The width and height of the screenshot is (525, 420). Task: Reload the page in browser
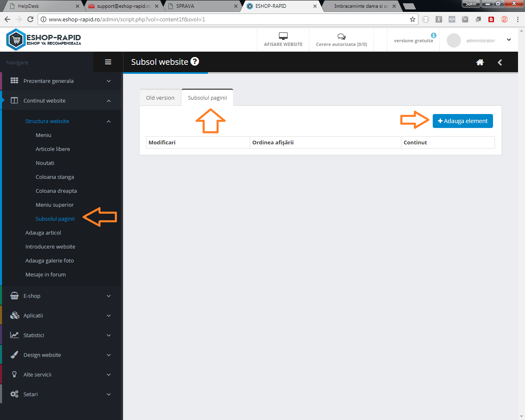30,19
